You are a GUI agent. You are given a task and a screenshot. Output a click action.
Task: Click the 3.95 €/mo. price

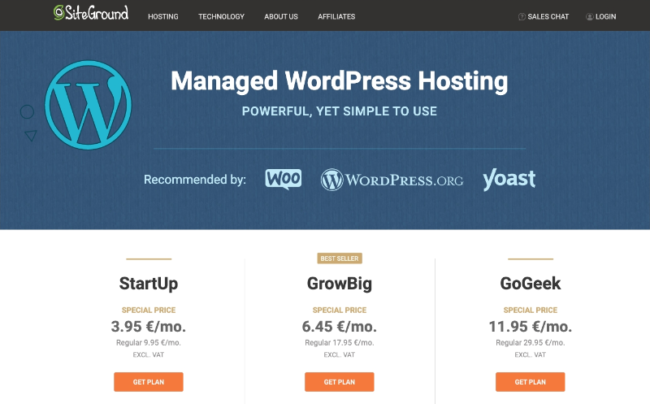[148, 327]
